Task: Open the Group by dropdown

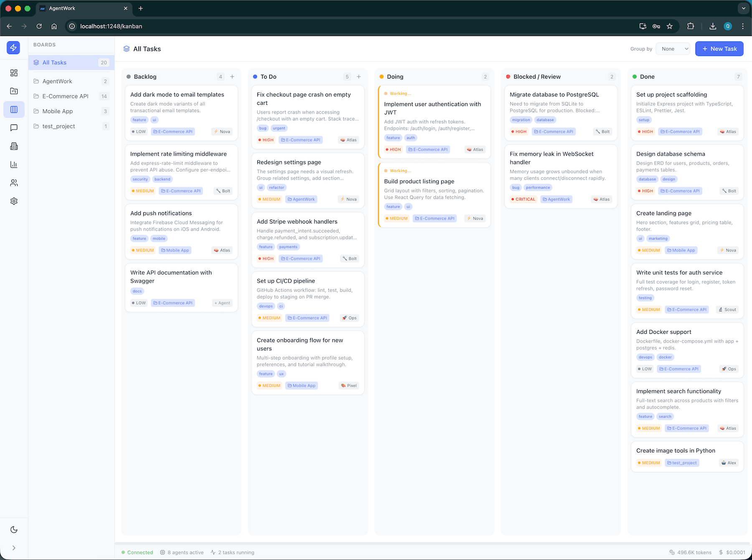Action: (672, 48)
